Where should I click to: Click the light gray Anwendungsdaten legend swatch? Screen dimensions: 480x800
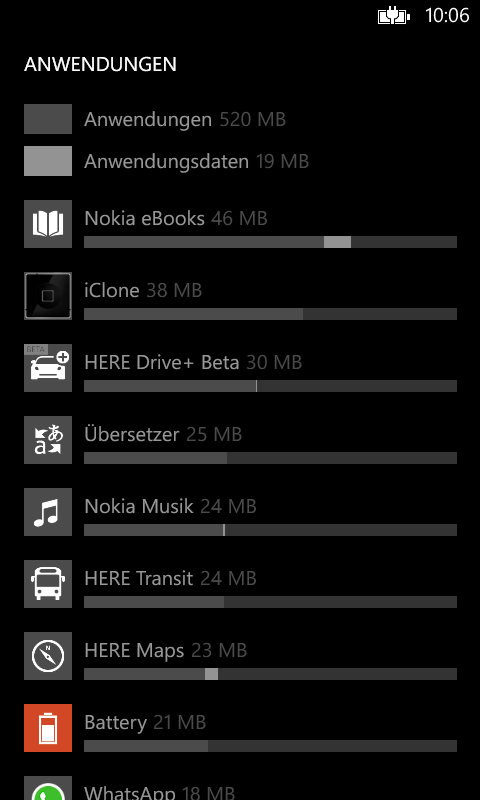(x=48, y=161)
